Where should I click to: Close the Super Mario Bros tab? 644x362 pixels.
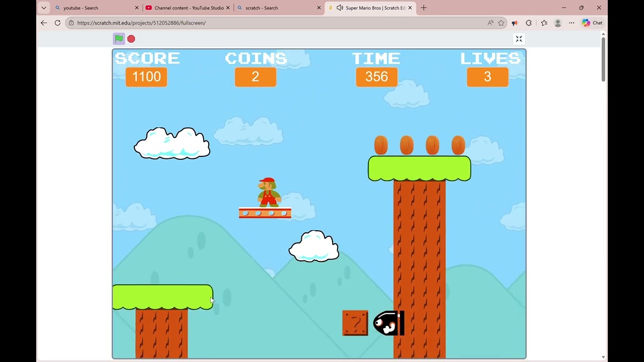410,8
